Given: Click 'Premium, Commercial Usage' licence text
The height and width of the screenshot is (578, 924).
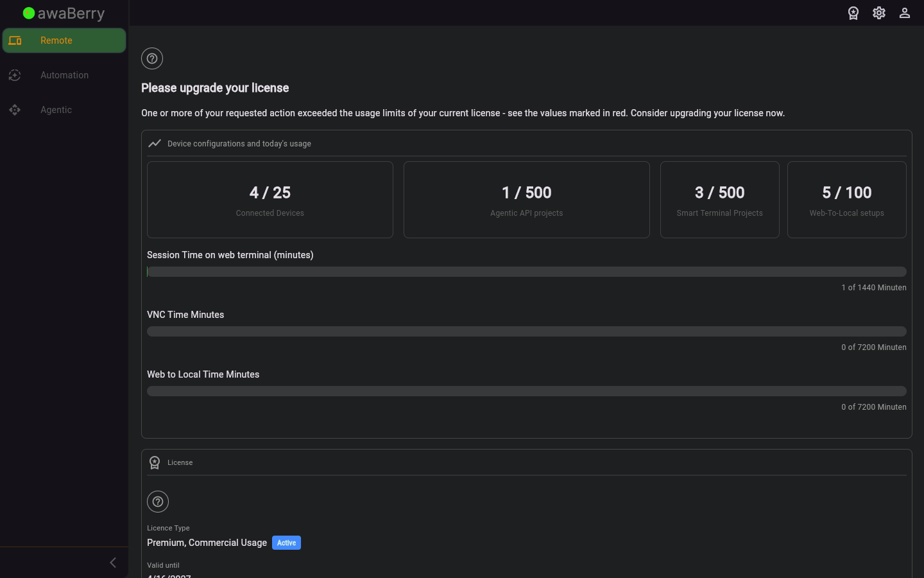Looking at the screenshot, I should tap(207, 543).
